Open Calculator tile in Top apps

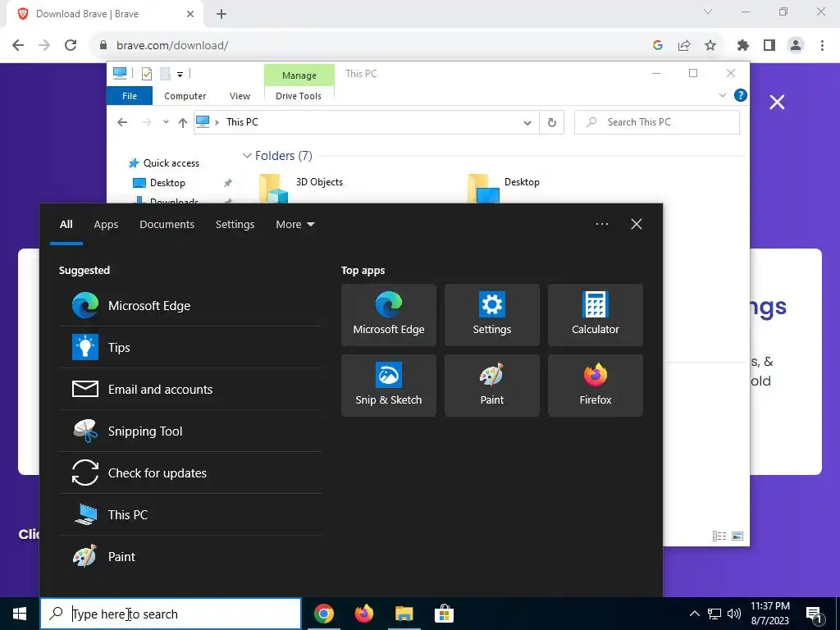(596, 315)
